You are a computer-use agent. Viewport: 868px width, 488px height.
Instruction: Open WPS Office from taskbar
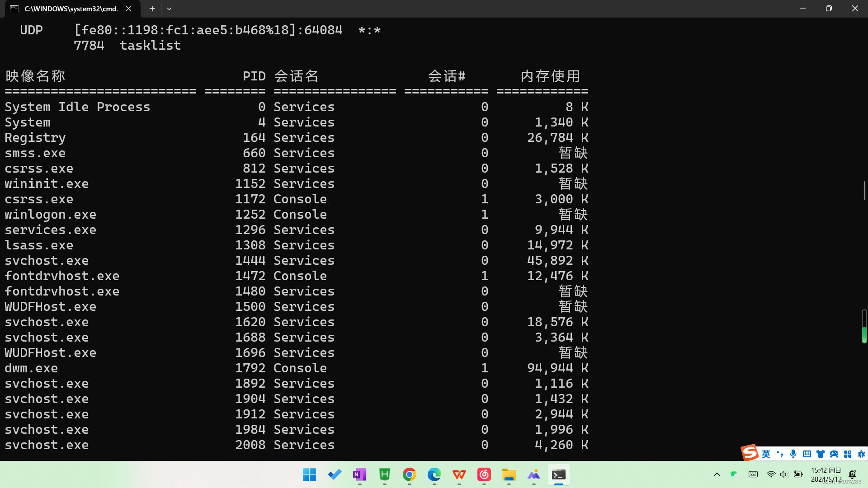tap(459, 474)
